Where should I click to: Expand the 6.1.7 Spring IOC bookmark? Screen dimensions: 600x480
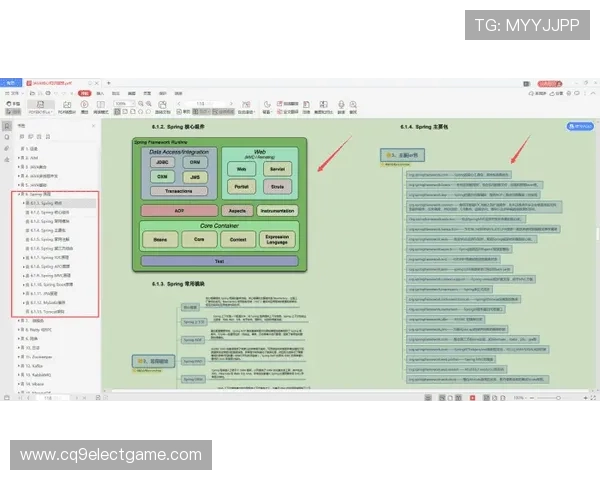(x=23, y=258)
